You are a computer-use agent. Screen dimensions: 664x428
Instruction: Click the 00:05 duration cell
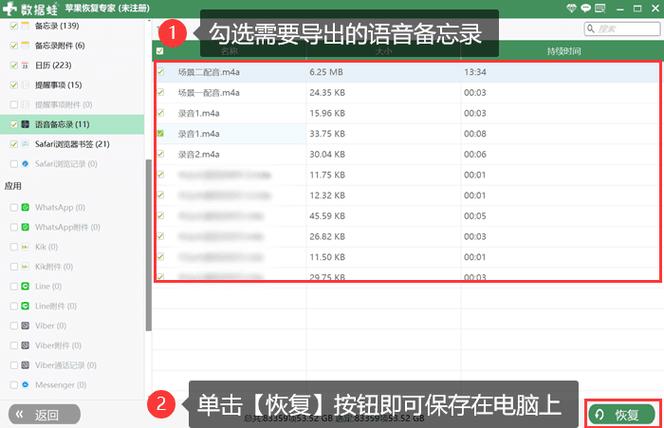tap(475, 216)
